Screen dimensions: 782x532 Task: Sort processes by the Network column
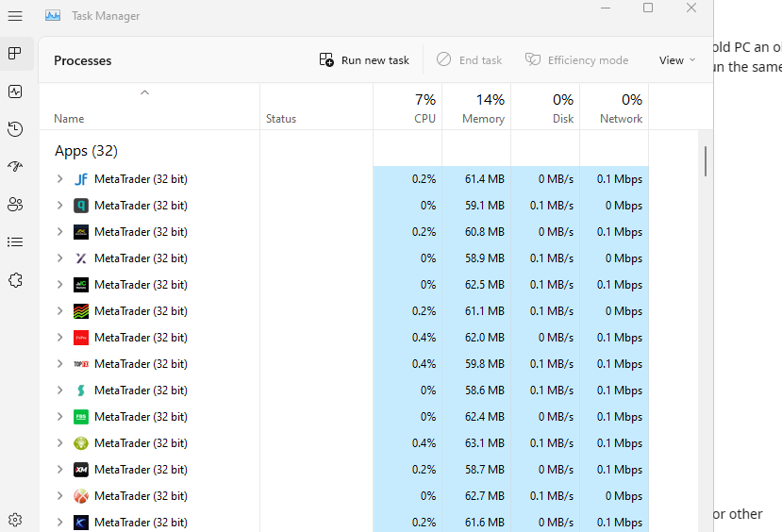pyautogui.click(x=614, y=108)
